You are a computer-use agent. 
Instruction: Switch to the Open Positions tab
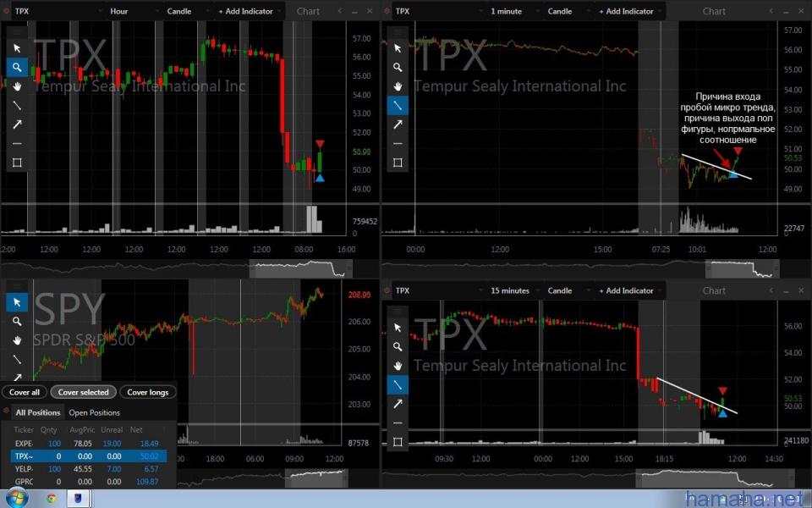click(94, 412)
